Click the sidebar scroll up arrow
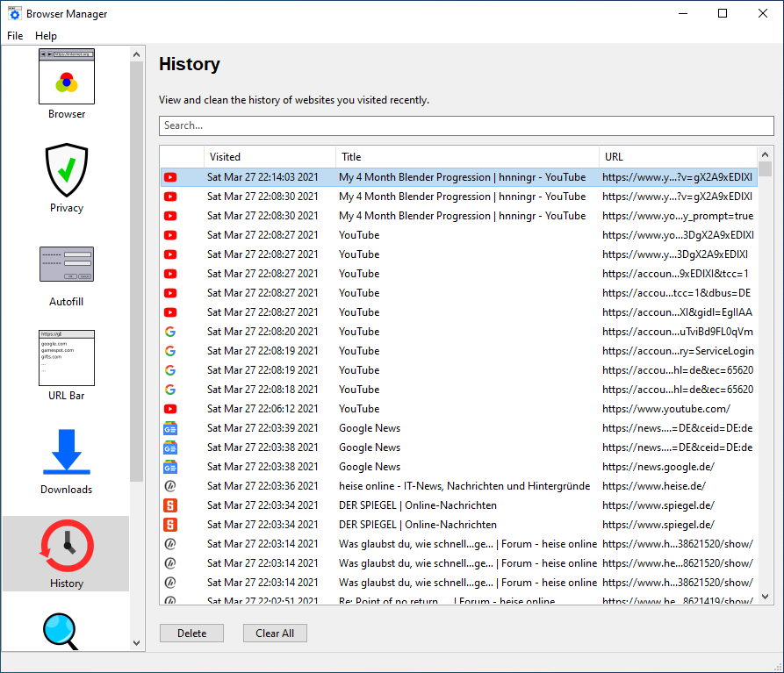Image resolution: width=784 pixels, height=673 pixels. [136, 54]
